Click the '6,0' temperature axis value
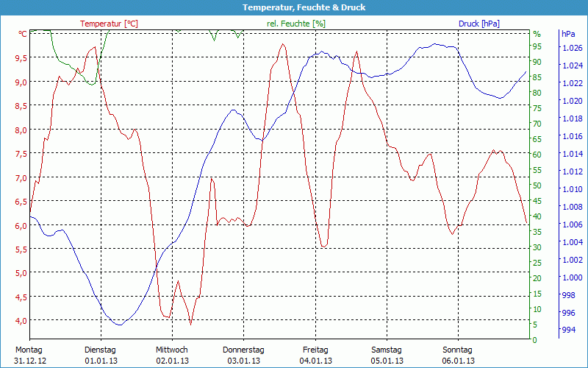This screenshot has width=588, height=368. [x=21, y=226]
